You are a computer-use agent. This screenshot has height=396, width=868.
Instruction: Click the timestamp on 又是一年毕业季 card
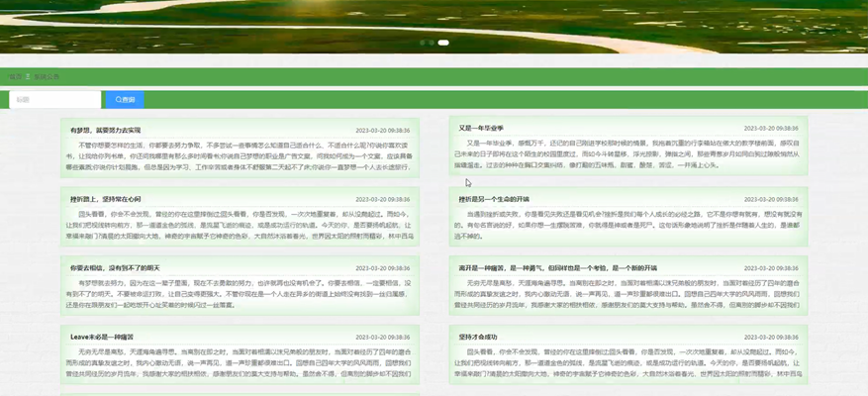pos(771,129)
